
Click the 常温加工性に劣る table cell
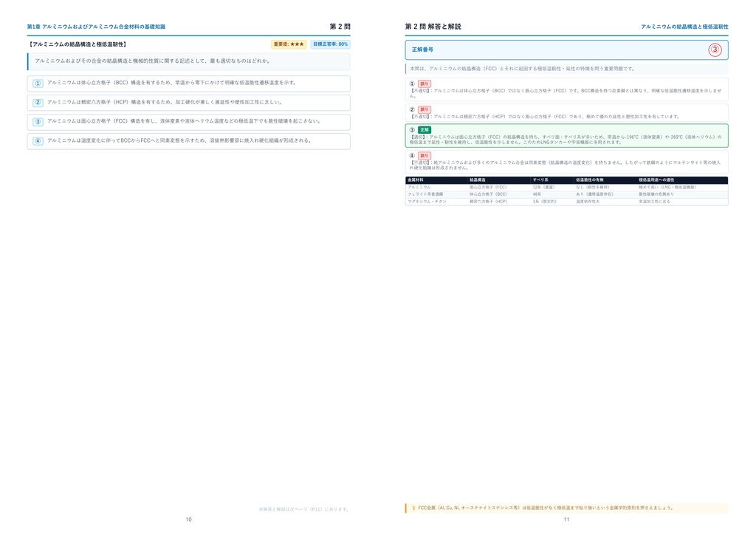point(654,202)
